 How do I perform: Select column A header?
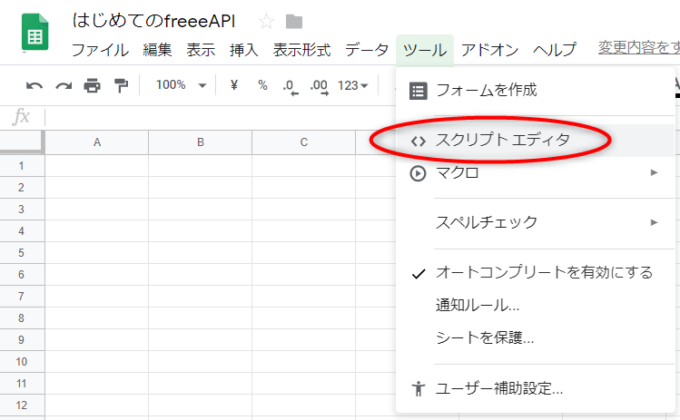[x=97, y=142]
